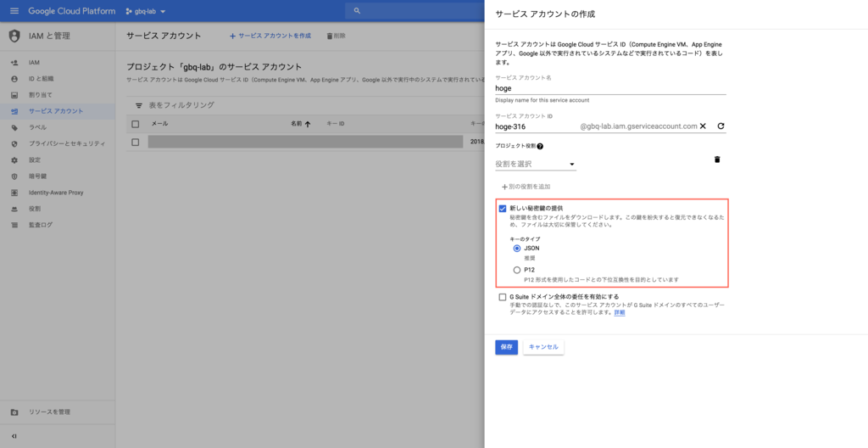The image size is (868, 448).
Task: Click the '設定' gear icon
Action: tap(15, 160)
